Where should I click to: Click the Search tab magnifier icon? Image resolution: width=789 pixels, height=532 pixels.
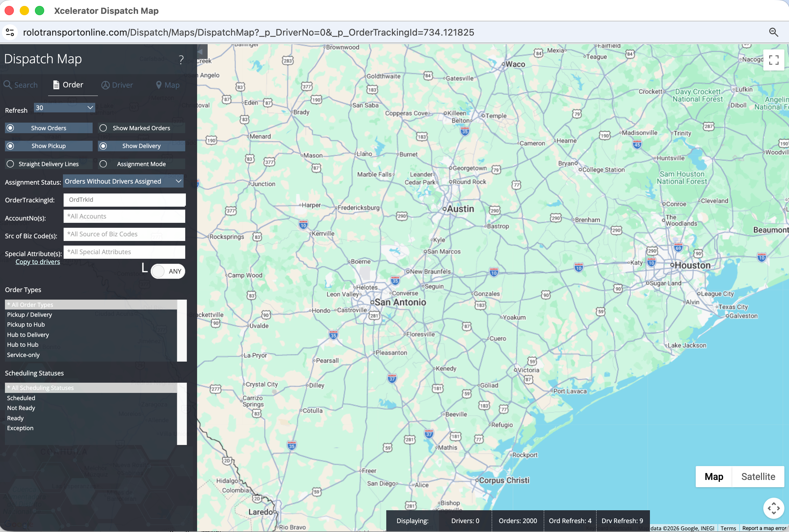tap(8, 84)
